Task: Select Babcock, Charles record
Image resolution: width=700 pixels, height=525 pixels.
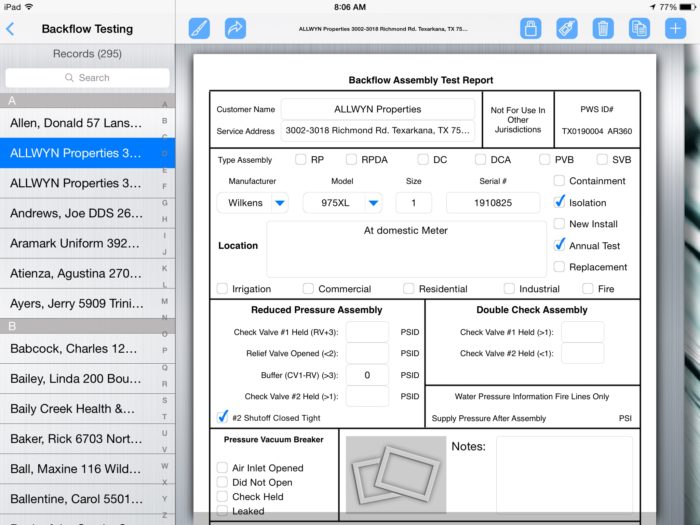Action: tap(88, 348)
